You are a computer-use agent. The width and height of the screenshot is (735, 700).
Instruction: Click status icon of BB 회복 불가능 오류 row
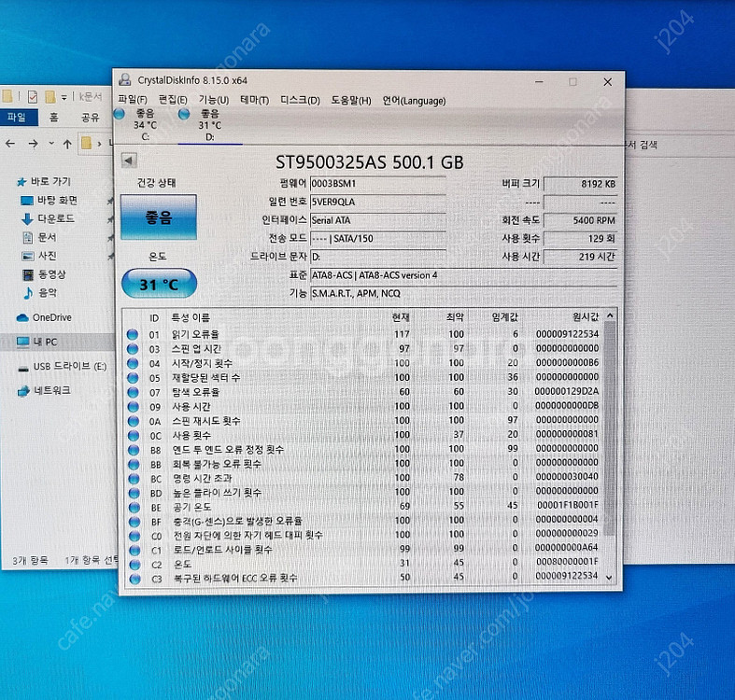click(x=134, y=464)
